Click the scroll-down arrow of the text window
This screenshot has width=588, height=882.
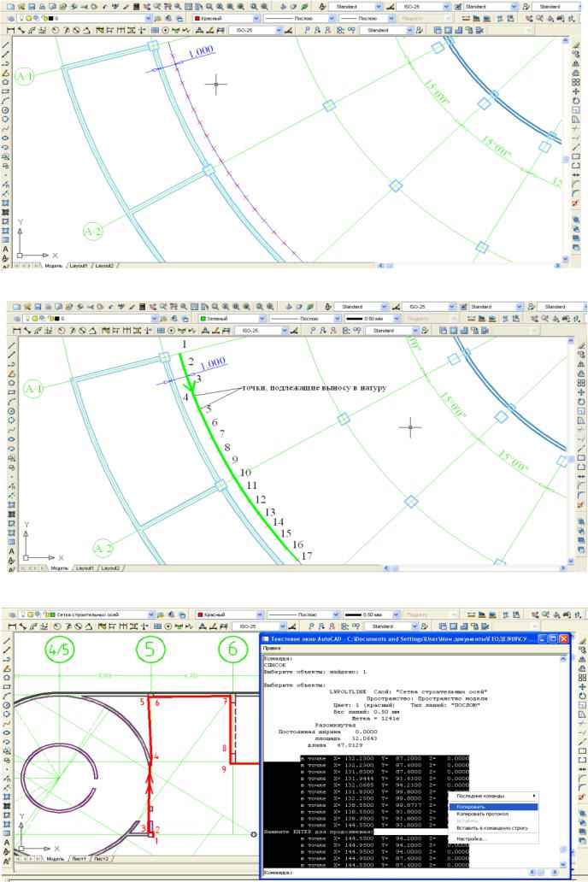pyautogui.click(x=563, y=865)
